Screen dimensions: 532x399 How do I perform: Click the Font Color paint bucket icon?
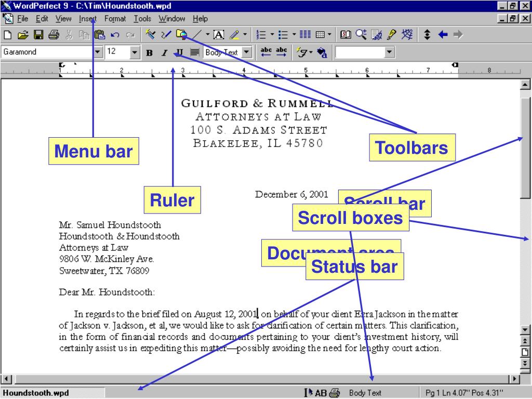[322, 52]
